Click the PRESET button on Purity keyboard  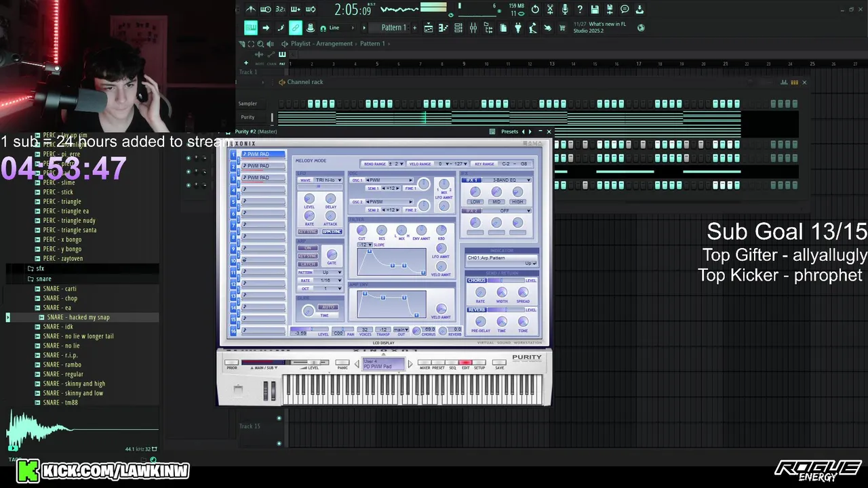pyautogui.click(x=438, y=363)
